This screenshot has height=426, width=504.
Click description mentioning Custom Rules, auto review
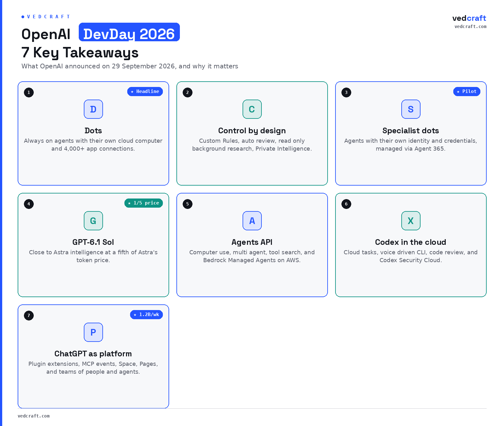point(252,145)
